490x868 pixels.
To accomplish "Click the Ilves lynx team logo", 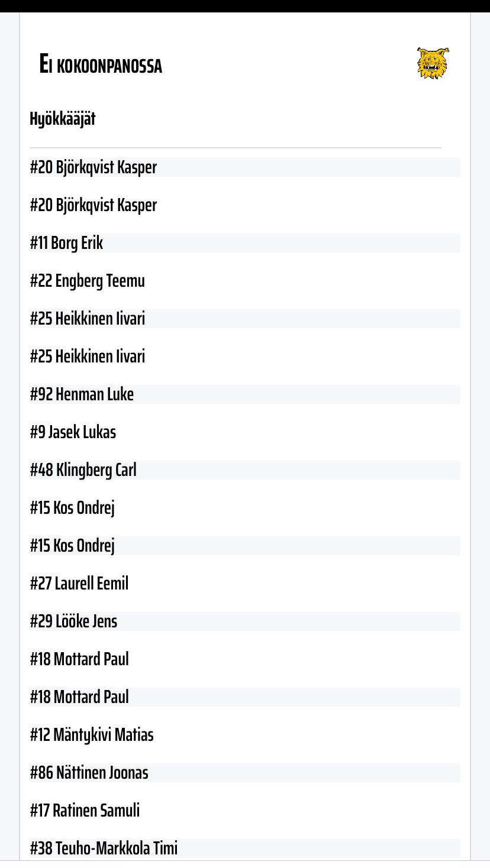I will 433,63.
